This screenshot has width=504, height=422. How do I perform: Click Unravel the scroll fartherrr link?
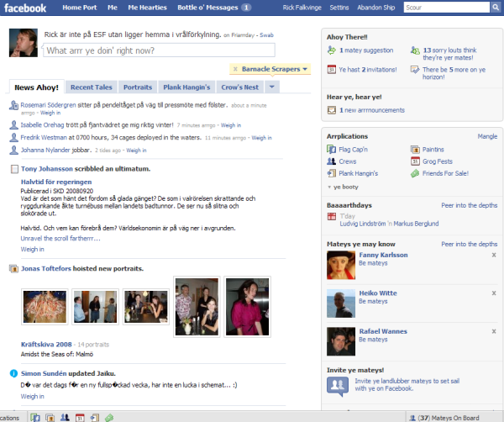click(60, 239)
